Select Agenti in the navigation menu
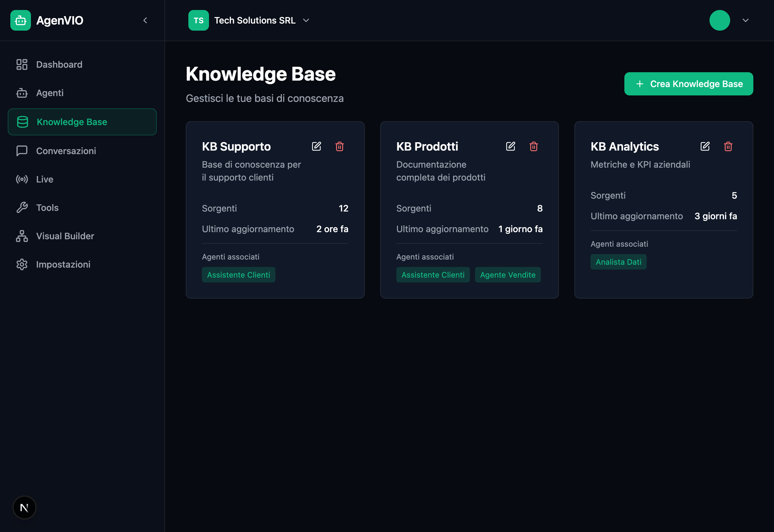This screenshot has width=774, height=532. [x=49, y=93]
